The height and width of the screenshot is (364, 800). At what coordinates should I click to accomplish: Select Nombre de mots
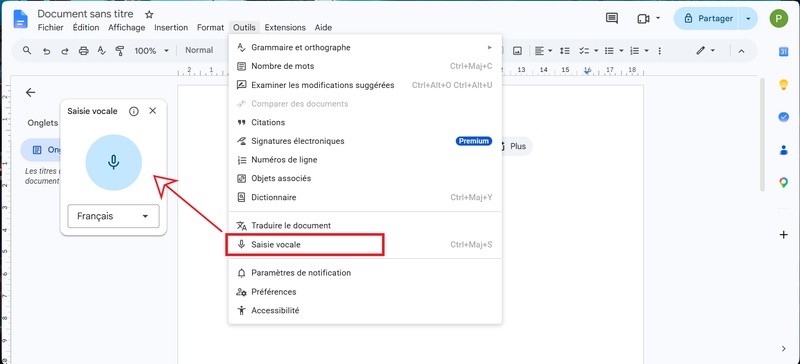click(365, 66)
